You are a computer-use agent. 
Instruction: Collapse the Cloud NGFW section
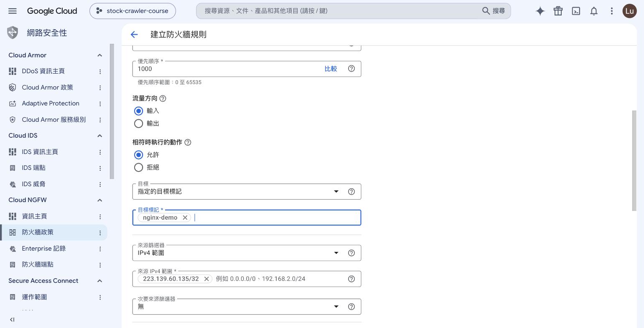(99, 200)
